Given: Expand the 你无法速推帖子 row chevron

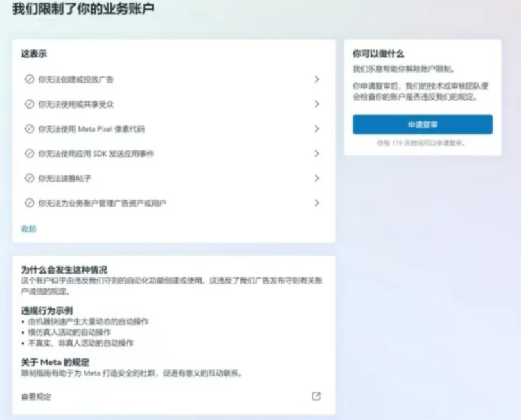Looking at the screenshot, I should (x=317, y=178).
